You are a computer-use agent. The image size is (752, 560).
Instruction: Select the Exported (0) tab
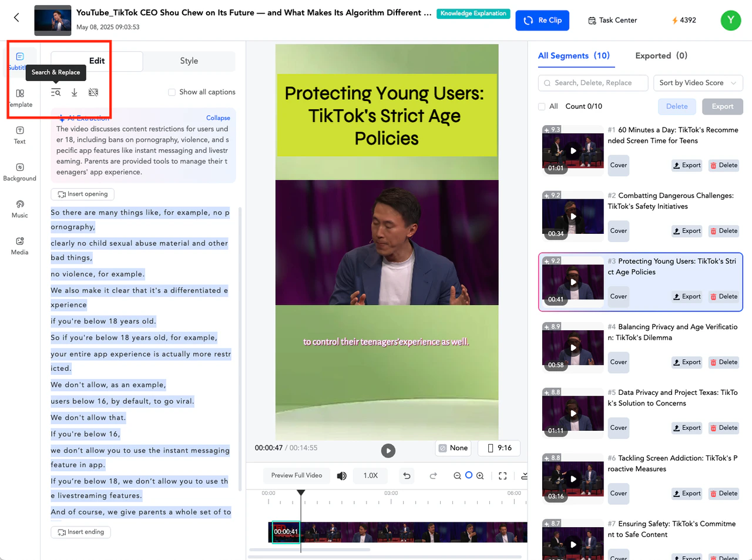(x=661, y=56)
